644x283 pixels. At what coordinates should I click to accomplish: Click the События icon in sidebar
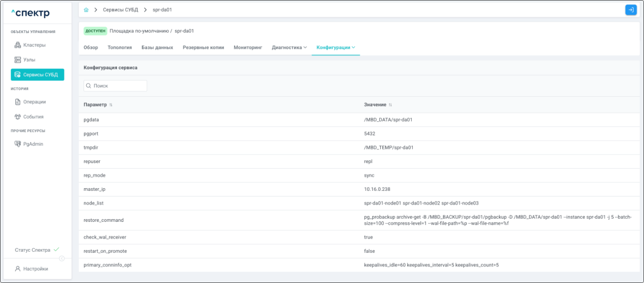coord(18,117)
